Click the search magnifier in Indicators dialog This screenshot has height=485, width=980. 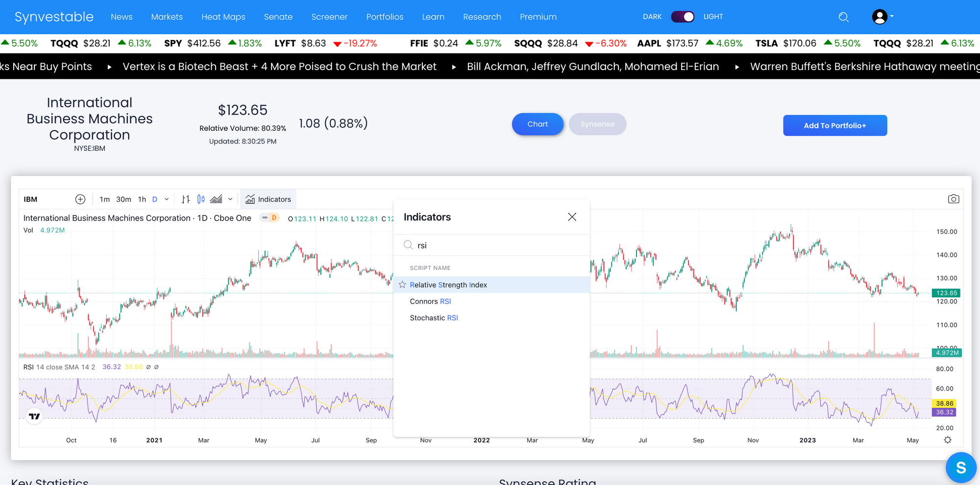tap(408, 245)
